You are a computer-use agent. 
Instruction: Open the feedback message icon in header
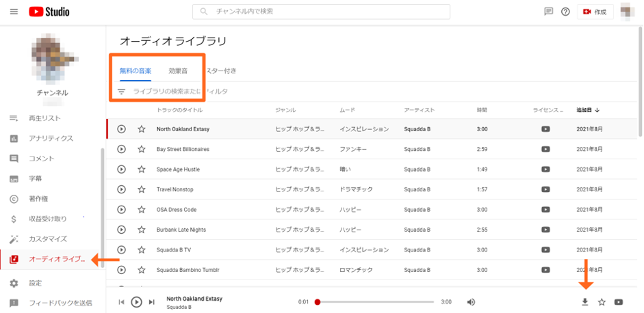tap(548, 12)
